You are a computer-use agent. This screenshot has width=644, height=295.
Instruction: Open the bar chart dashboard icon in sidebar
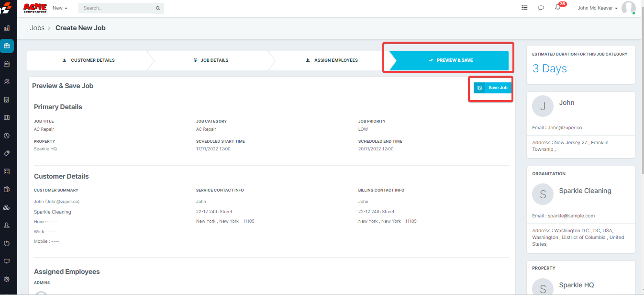click(7, 28)
